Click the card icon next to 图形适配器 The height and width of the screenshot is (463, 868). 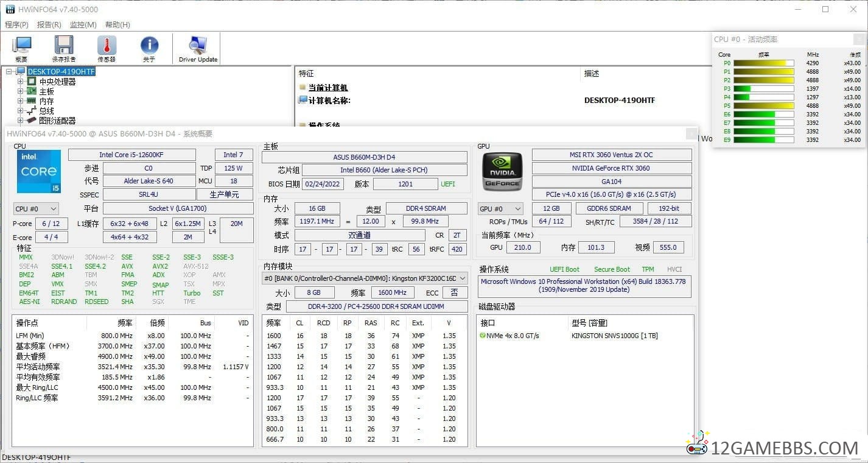tap(32, 120)
